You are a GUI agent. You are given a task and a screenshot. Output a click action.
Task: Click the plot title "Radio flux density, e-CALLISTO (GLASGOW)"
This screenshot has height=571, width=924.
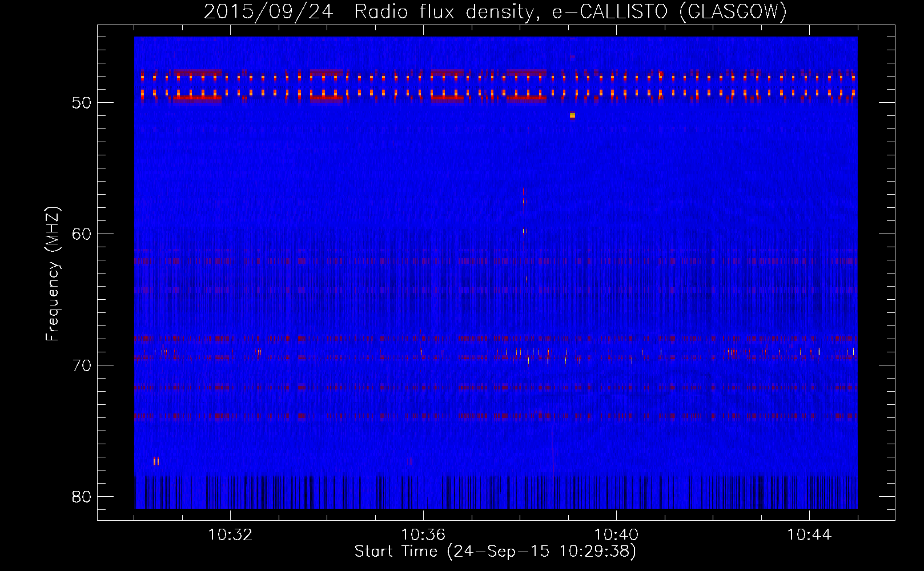571,11
